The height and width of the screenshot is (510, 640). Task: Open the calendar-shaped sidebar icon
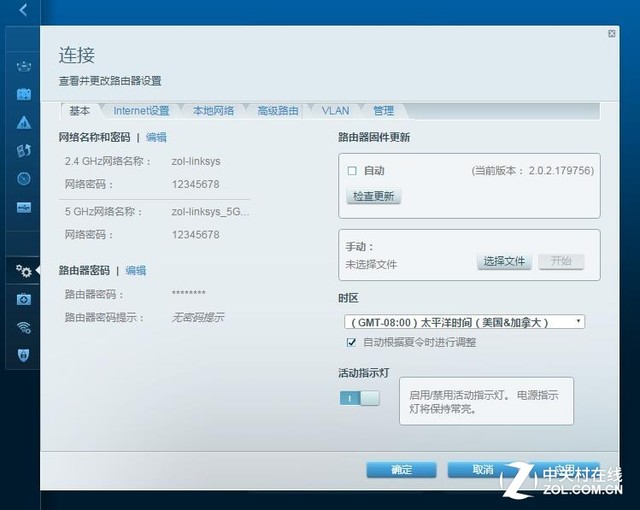pos(24,94)
